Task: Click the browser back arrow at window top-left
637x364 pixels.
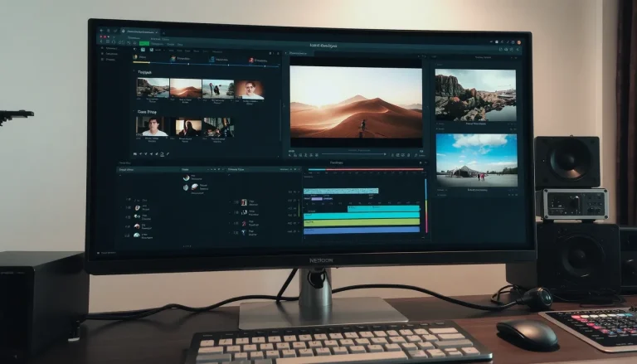Action: [101, 30]
